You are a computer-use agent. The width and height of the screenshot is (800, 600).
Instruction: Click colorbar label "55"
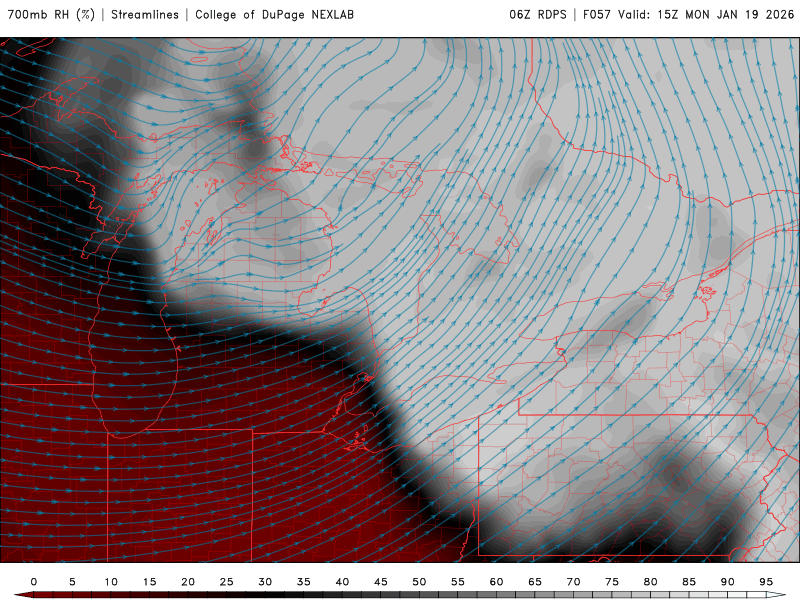(x=458, y=582)
